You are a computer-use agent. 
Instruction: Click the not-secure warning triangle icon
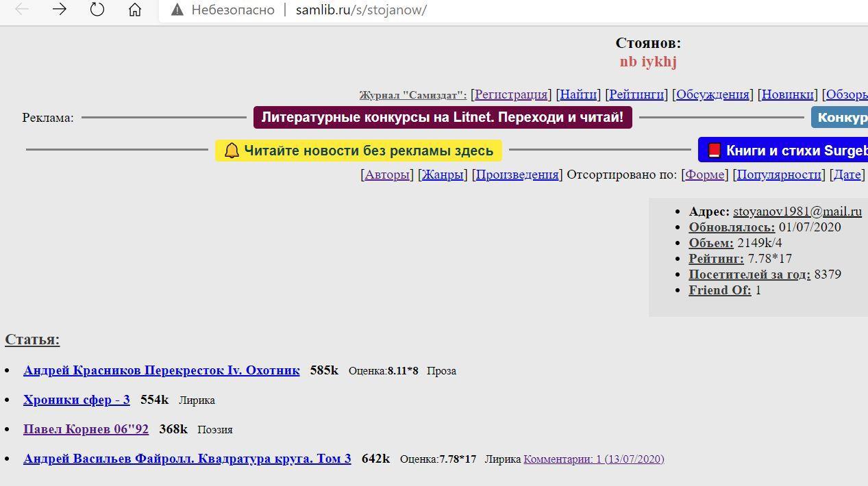point(177,10)
